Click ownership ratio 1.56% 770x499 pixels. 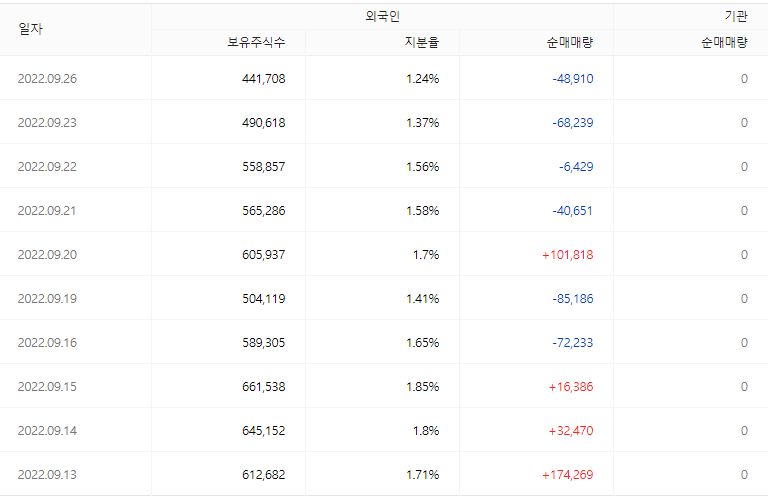(423, 166)
